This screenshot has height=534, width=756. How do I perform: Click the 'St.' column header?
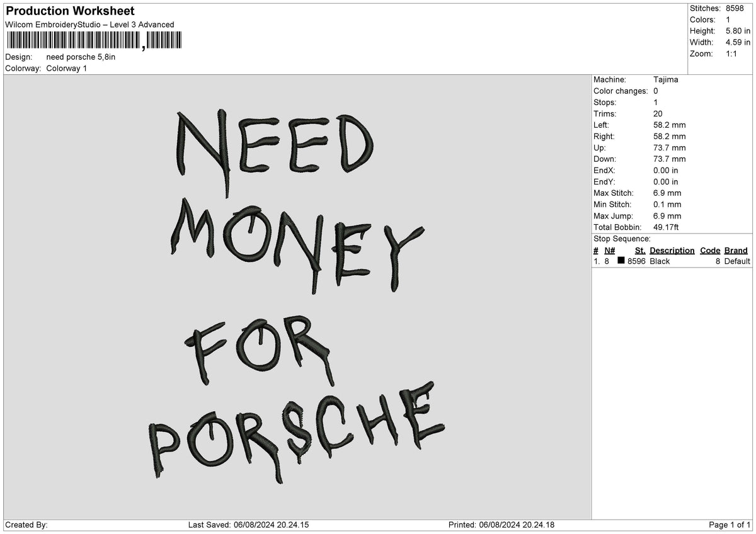coord(640,251)
